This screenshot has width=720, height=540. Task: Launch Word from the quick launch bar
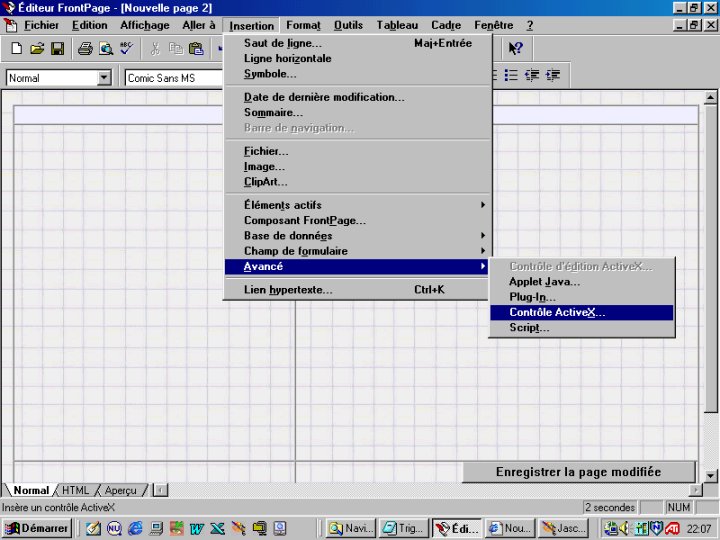pos(197,529)
